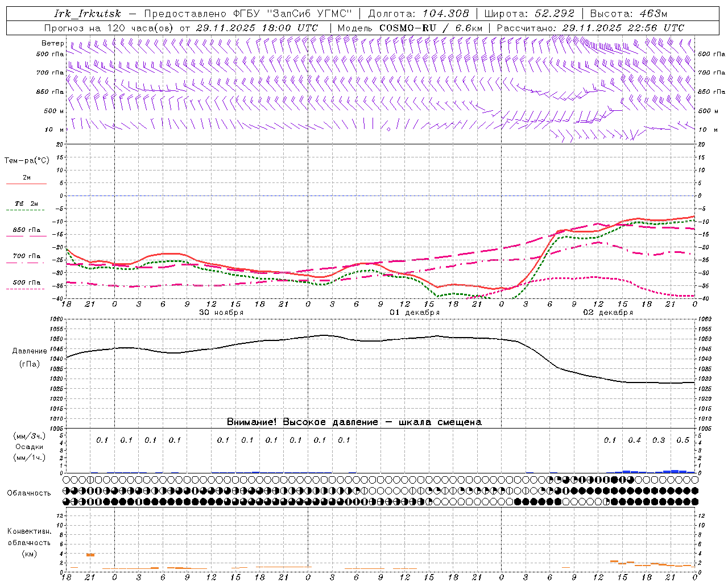728x582 pixels.
Task: Click the high pressure warning text
Action: click(354, 422)
